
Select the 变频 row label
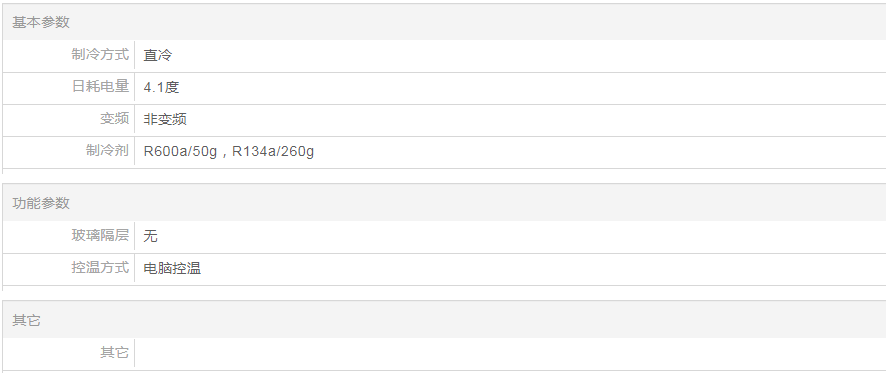click(115, 119)
